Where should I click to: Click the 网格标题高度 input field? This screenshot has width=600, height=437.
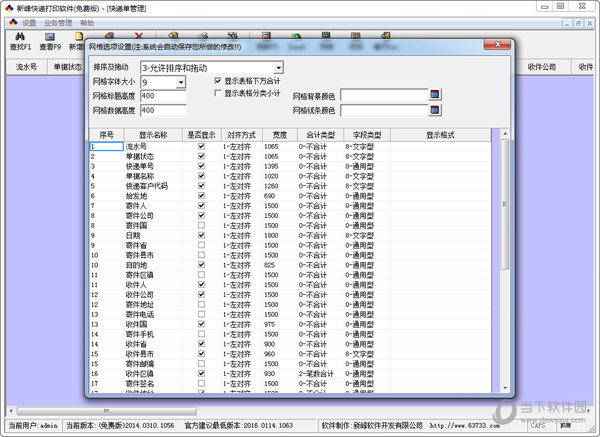[163, 96]
